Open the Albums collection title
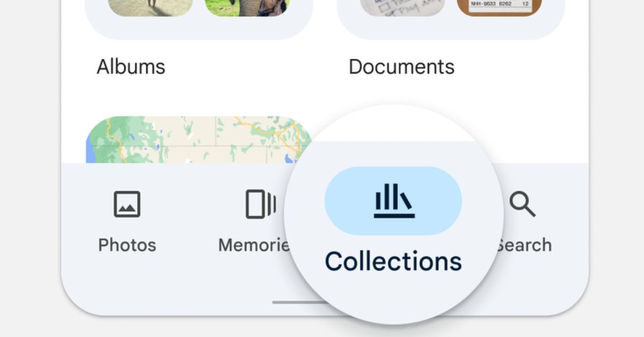The height and width of the screenshot is (337, 644). coord(131,67)
